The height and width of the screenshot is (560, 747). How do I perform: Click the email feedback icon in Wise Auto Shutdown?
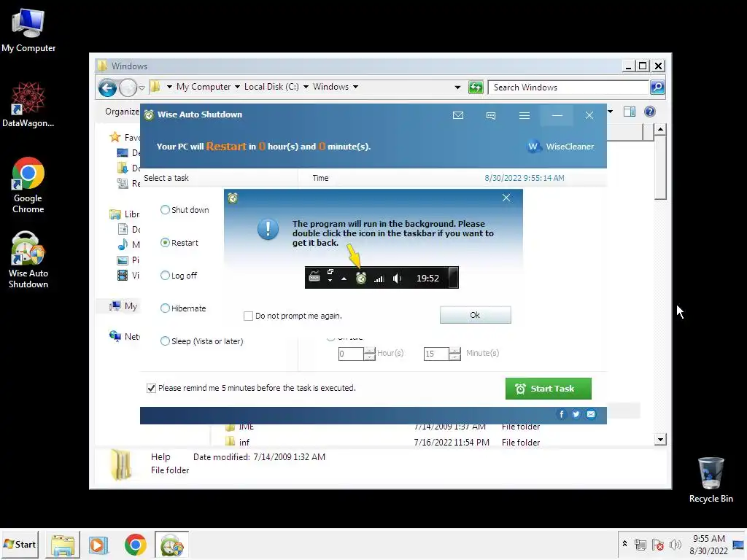pyautogui.click(x=458, y=115)
